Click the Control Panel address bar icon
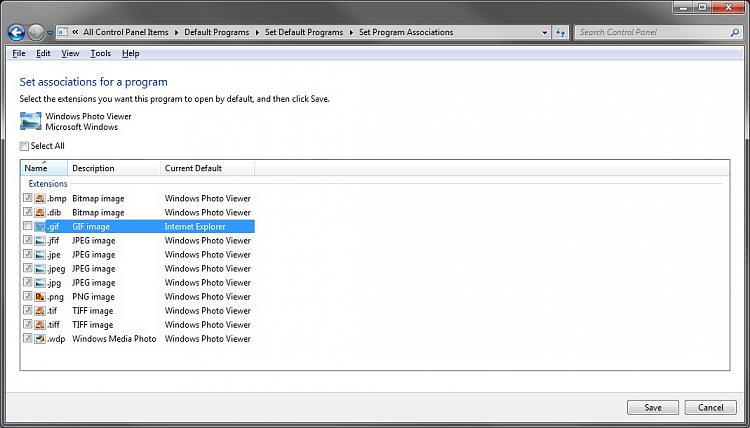Image resolution: width=750 pixels, height=428 pixels. coord(62,32)
